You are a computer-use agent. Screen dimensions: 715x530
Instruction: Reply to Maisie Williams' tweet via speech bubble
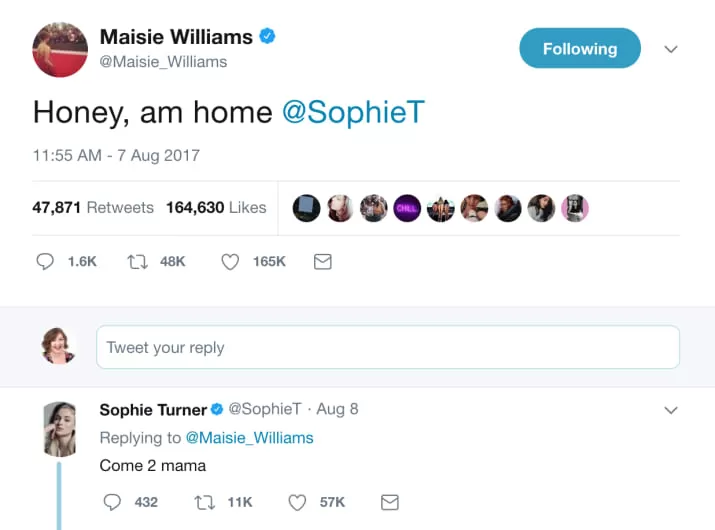point(45,262)
